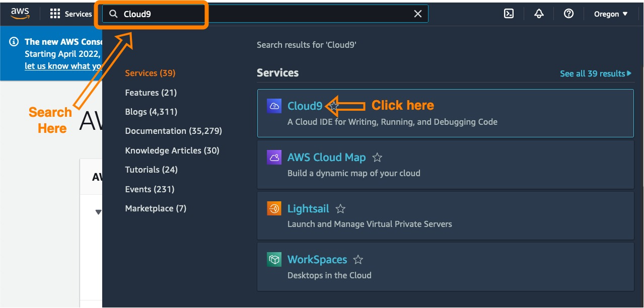Image resolution: width=644 pixels, height=308 pixels.
Task: Select Knowledge Articles (30) category
Action: point(172,150)
